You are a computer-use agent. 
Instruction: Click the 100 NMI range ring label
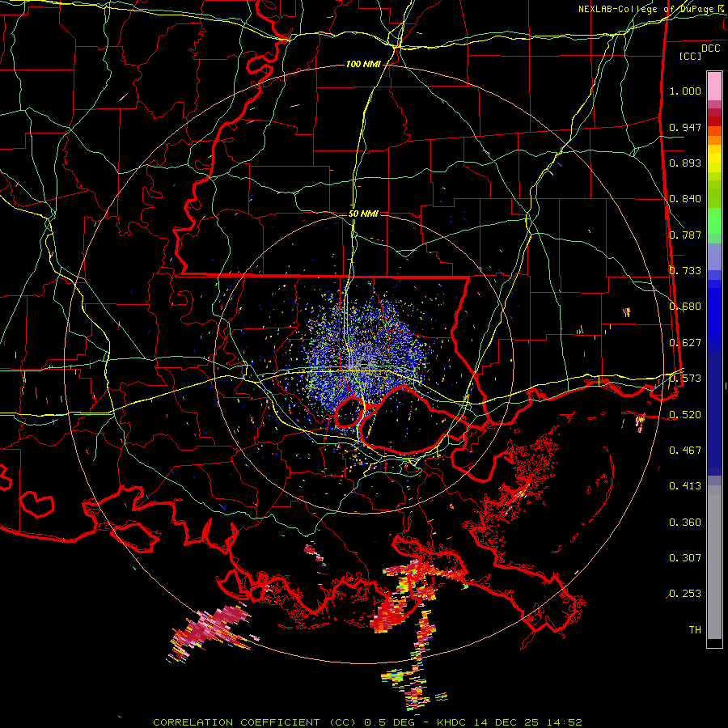coord(363,64)
